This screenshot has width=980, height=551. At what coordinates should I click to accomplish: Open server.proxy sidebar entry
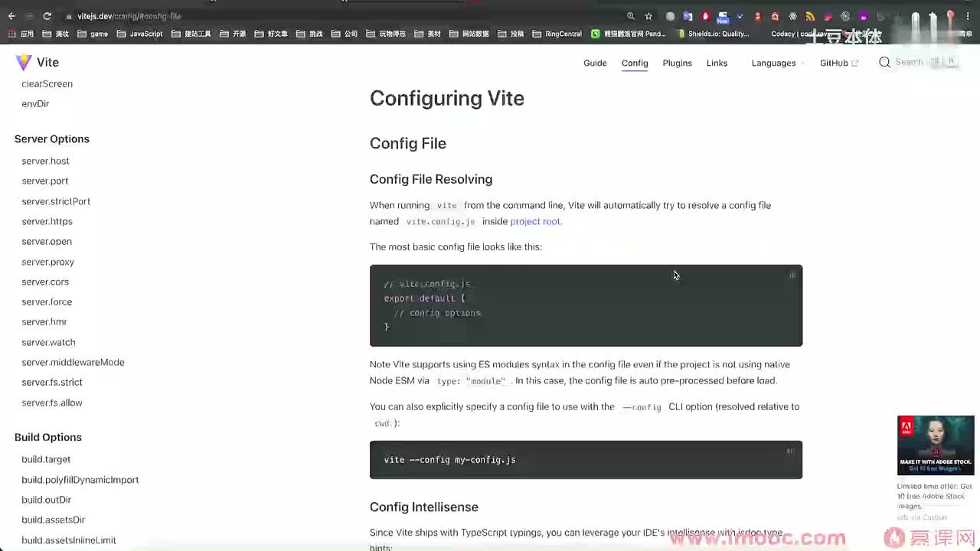47,262
